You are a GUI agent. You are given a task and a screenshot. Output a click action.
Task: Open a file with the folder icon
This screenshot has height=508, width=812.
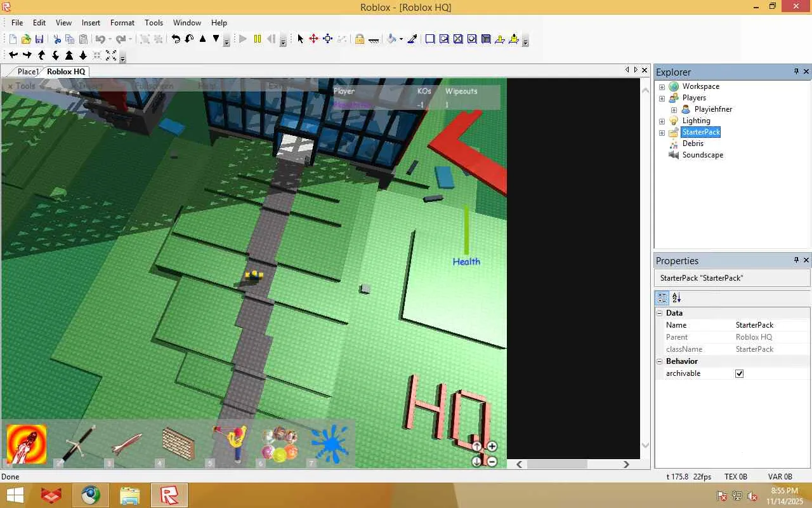[x=26, y=39]
